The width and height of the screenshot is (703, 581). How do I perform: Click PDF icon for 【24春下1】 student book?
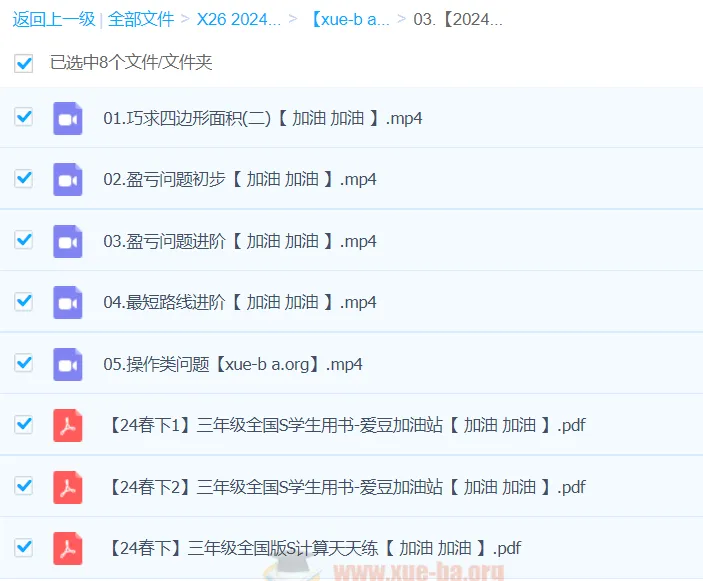coord(67,425)
